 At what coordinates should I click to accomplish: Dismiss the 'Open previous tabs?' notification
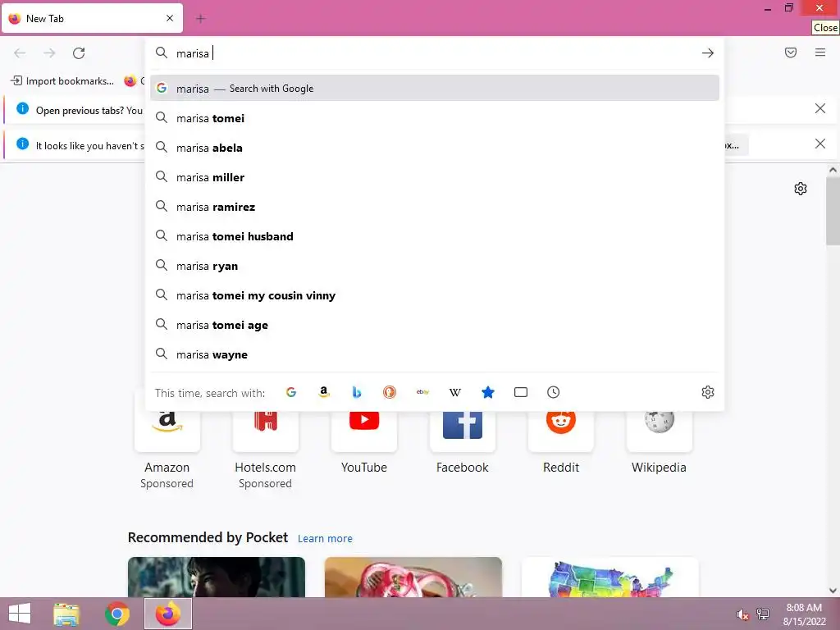pos(820,109)
